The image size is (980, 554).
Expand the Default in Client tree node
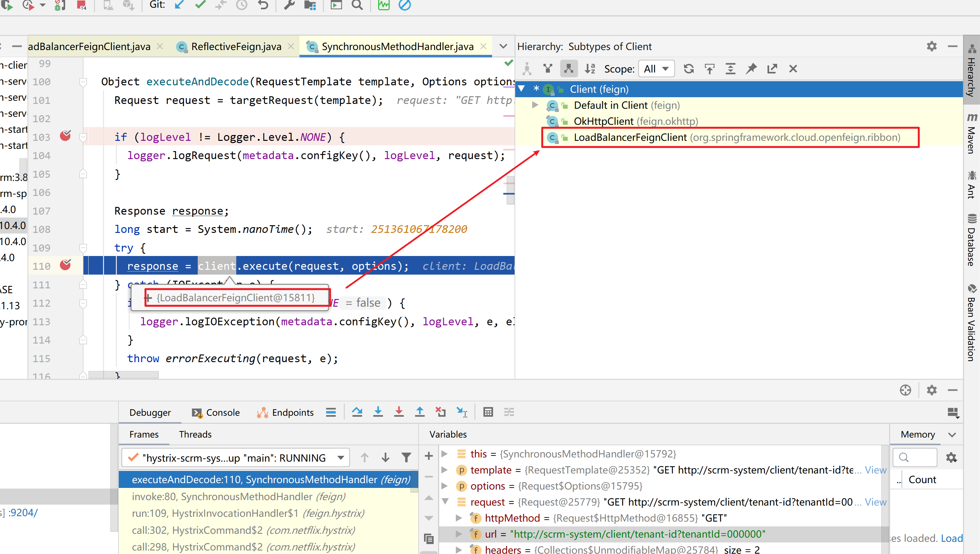535,105
